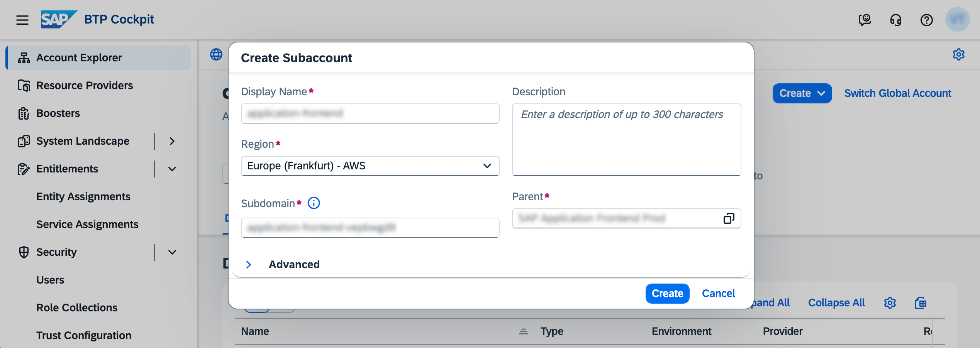Expand the System Landscape submenu

click(x=172, y=141)
